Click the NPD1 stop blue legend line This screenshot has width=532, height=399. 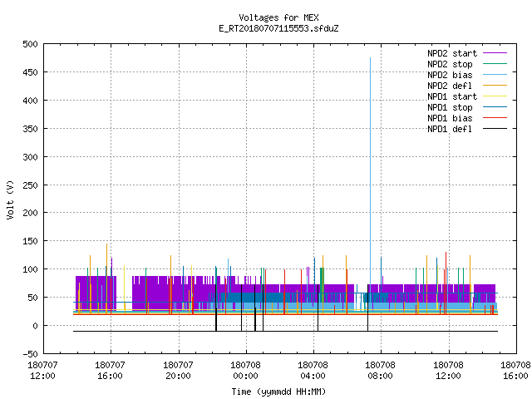coord(495,107)
